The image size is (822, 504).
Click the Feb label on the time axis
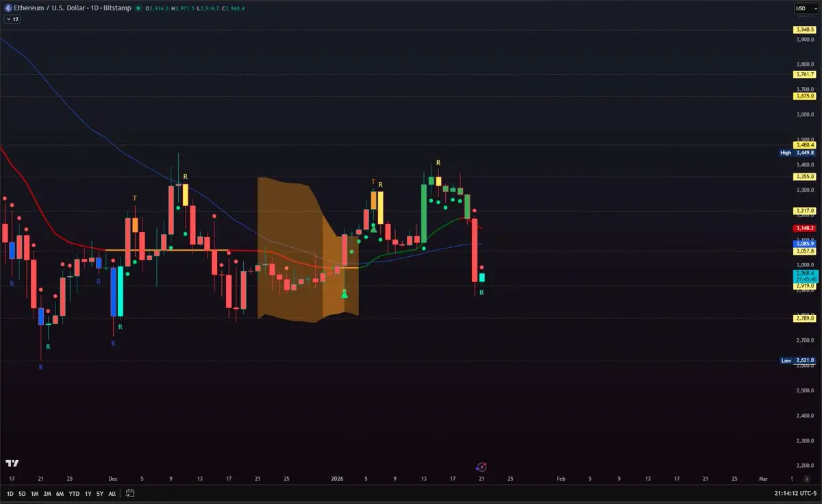561,479
